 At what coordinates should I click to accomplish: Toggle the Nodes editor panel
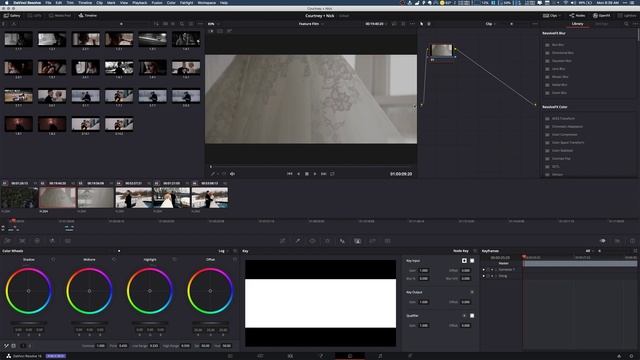[x=577, y=16]
